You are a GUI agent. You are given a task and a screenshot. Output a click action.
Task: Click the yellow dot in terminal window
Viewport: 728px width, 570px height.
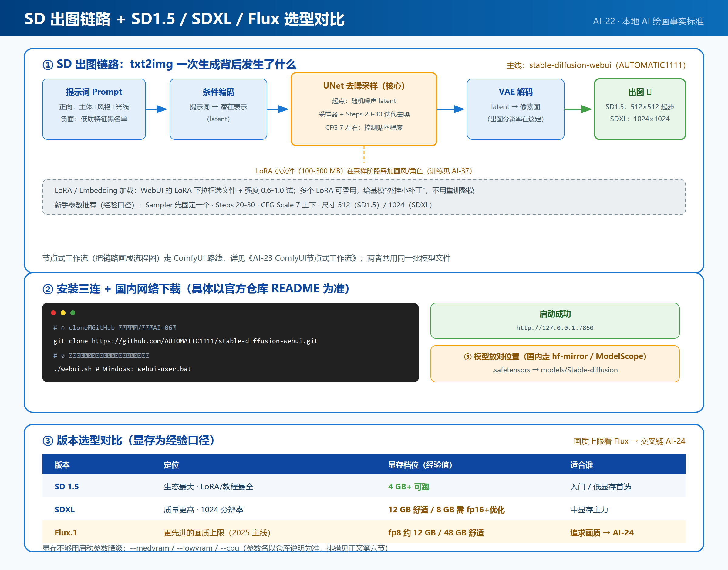(63, 313)
